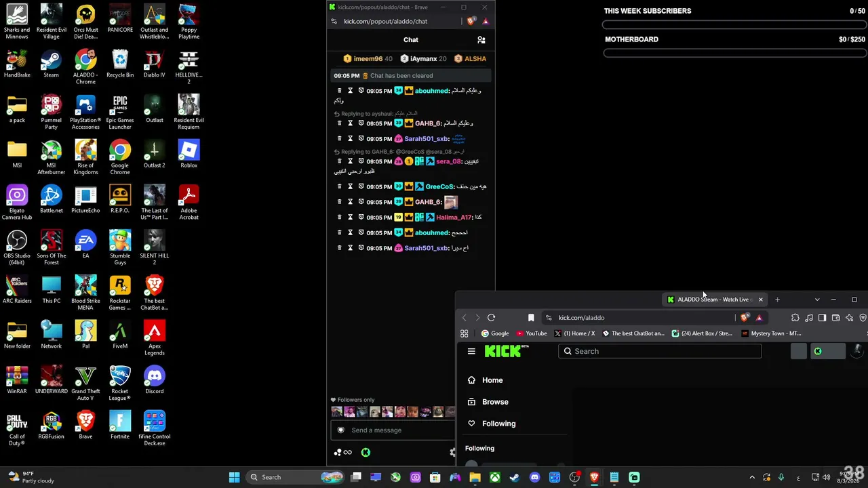
Task: Toggle the Kick sidebar hamburger menu
Action: [471, 351]
